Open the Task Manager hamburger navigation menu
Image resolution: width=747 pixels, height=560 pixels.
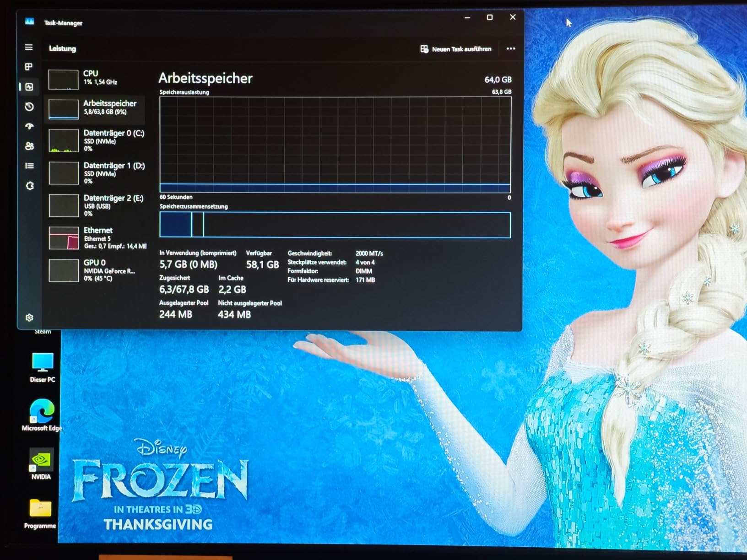coord(29,47)
